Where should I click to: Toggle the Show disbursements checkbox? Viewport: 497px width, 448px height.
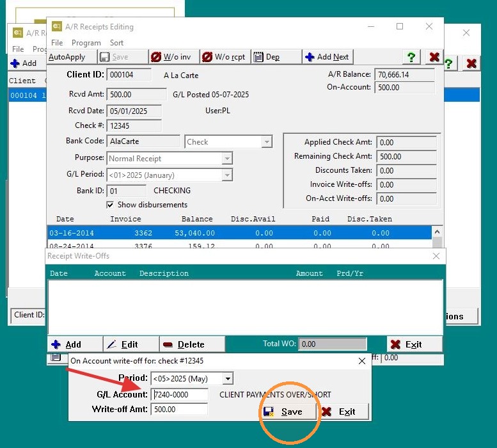point(110,205)
